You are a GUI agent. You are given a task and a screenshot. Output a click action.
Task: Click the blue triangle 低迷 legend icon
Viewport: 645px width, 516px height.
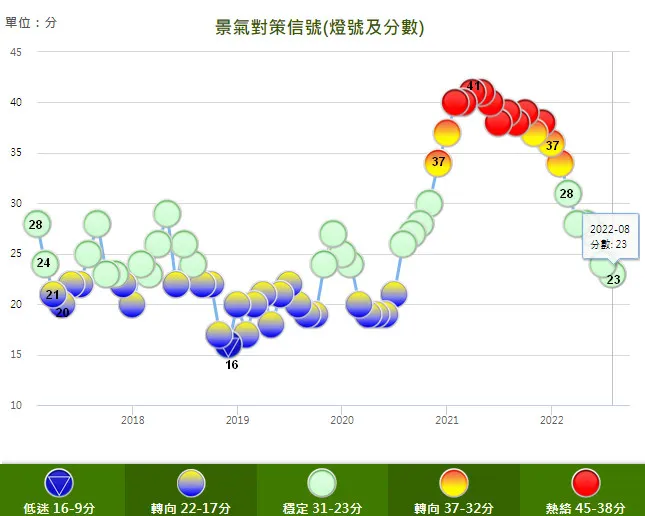click(59, 483)
